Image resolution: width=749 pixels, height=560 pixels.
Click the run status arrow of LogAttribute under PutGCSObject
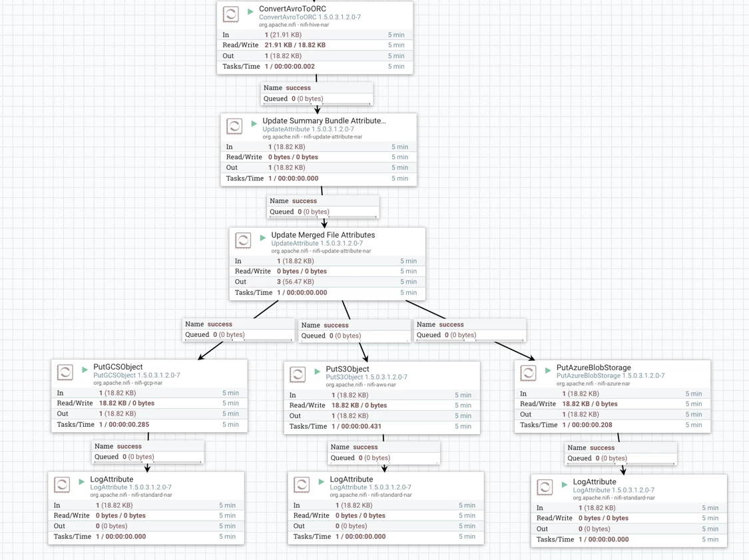tap(82, 481)
